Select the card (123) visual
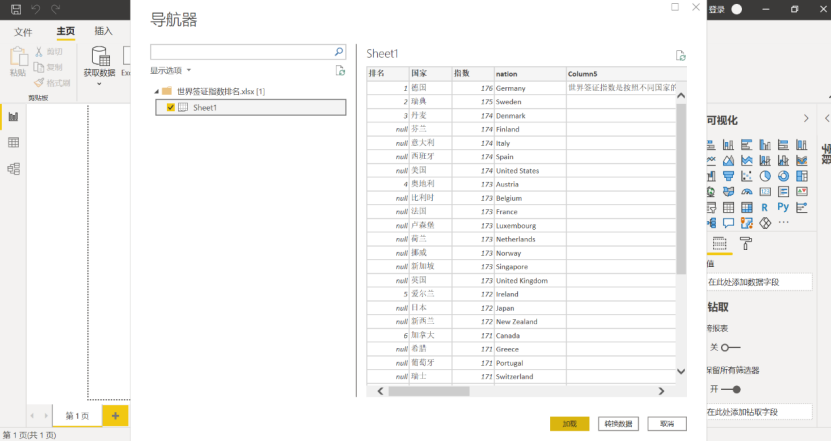Image resolution: width=831 pixels, height=442 pixels. pos(765,191)
